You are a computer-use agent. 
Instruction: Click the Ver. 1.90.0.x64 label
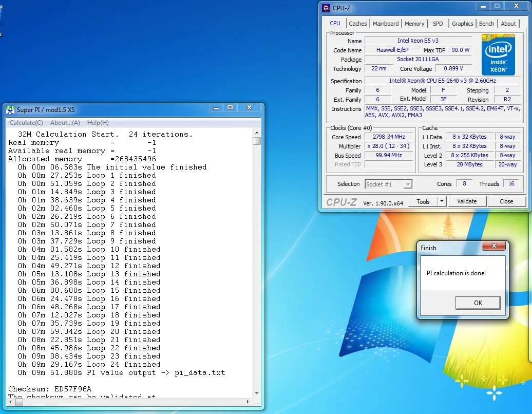[x=383, y=203]
